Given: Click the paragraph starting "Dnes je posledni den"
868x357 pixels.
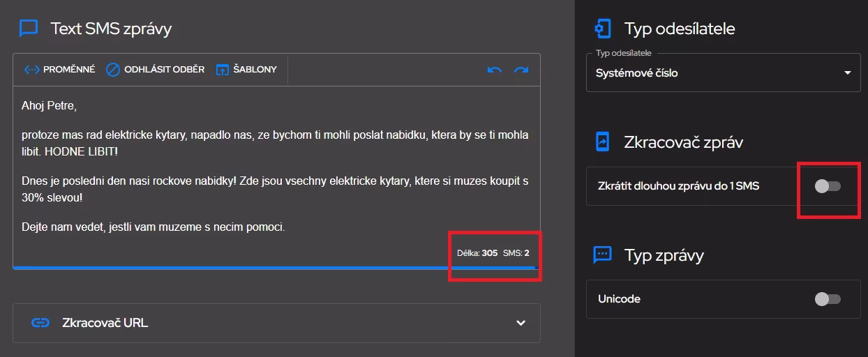Looking at the screenshot, I should [275, 190].
